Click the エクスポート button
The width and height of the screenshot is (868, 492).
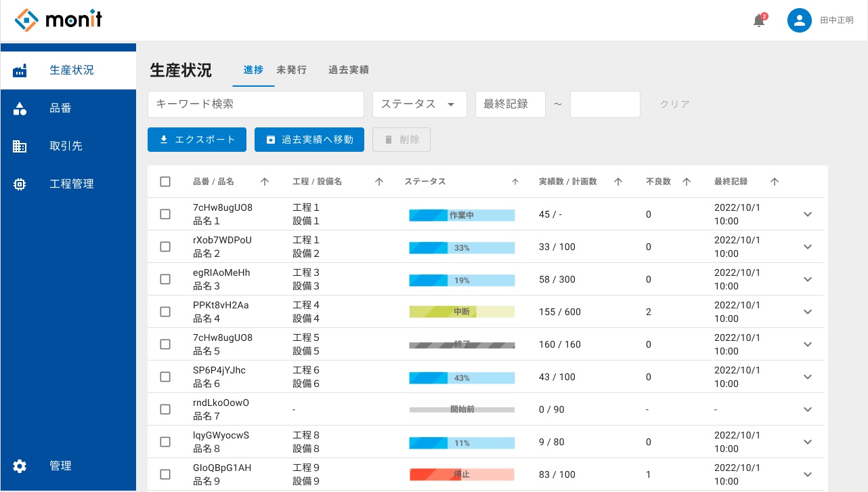pos(197,140)
